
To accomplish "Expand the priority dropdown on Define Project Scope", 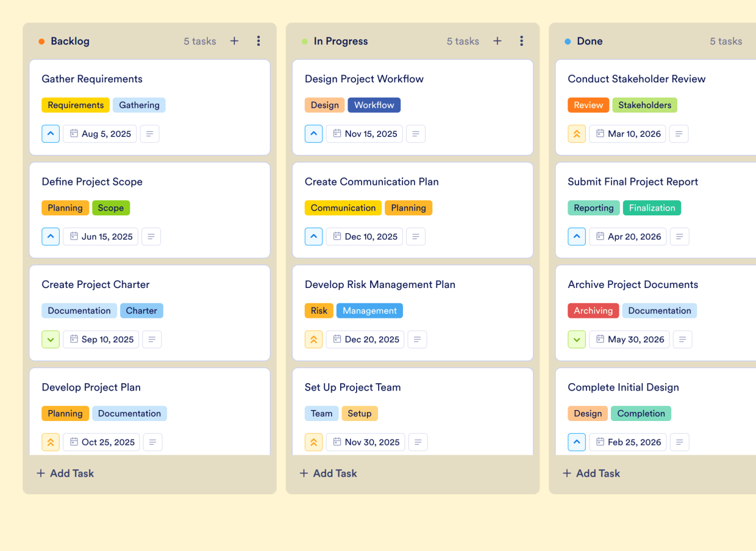I will 51,236.
